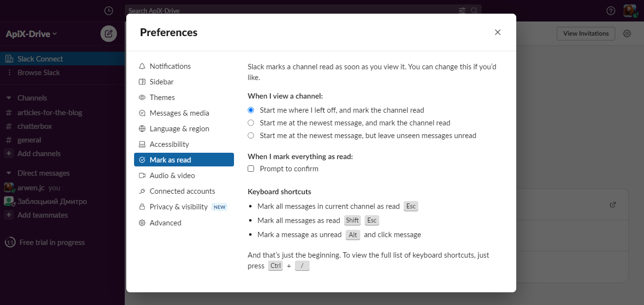Select newest message and mark read radio
The image size is (644, 305).
251,122
